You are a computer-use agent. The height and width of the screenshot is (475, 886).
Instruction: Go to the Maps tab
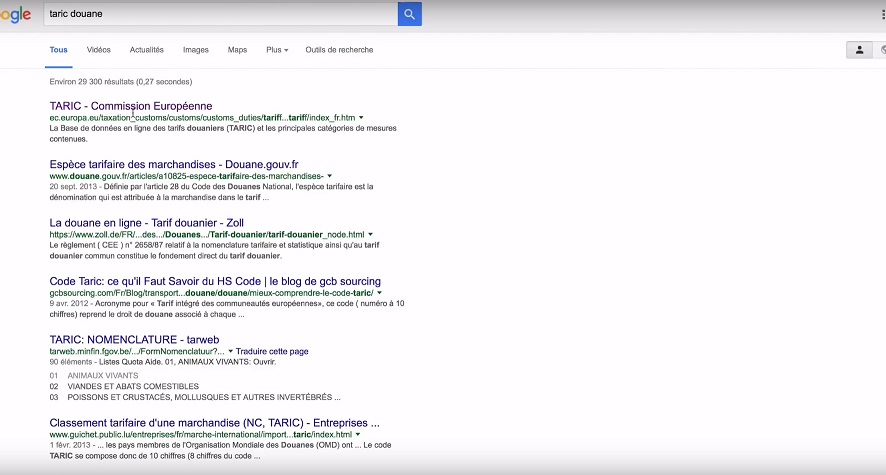237,50
